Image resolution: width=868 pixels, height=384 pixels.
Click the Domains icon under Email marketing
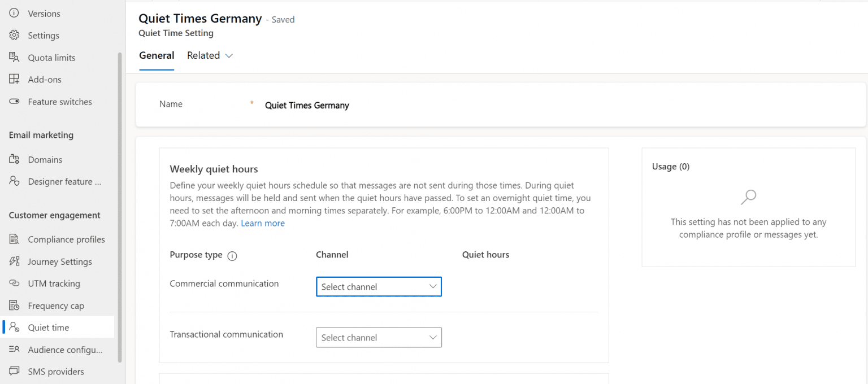[14, 160]
